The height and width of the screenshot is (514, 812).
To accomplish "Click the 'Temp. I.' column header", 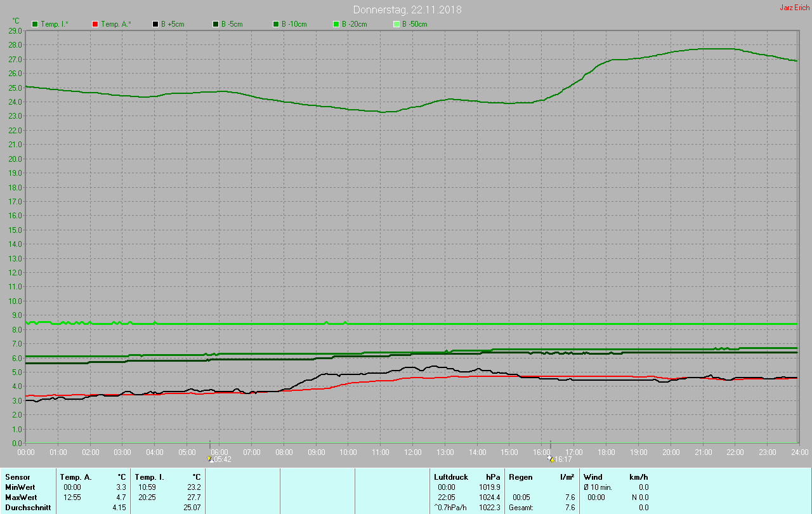I will pos(149,477).
